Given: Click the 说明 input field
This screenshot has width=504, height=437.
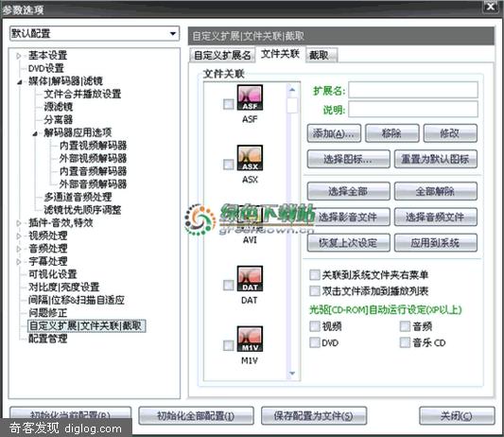Looking at the screenshot, I should coord(413,109).
